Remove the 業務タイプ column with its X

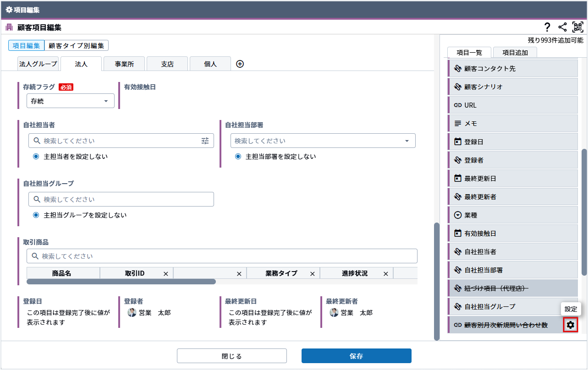pos(313,274)
